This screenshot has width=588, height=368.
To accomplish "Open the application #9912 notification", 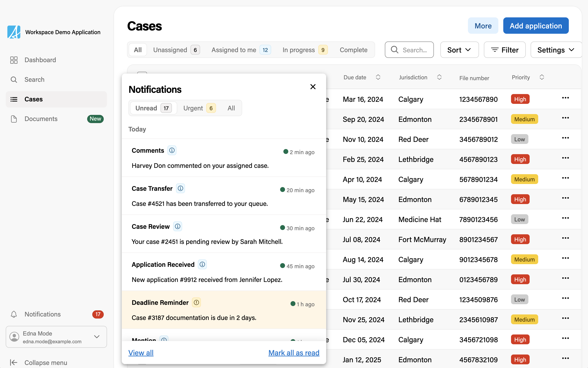I will tap(224, 272).
